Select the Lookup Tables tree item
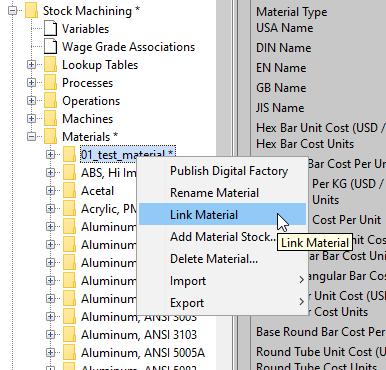Image resolution: width=386 pixels, height=370 pixels. point(100,65)
